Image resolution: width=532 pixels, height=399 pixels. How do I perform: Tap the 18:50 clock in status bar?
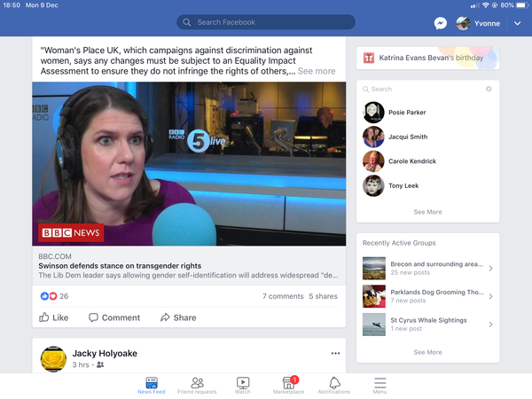tap(12, 5)
